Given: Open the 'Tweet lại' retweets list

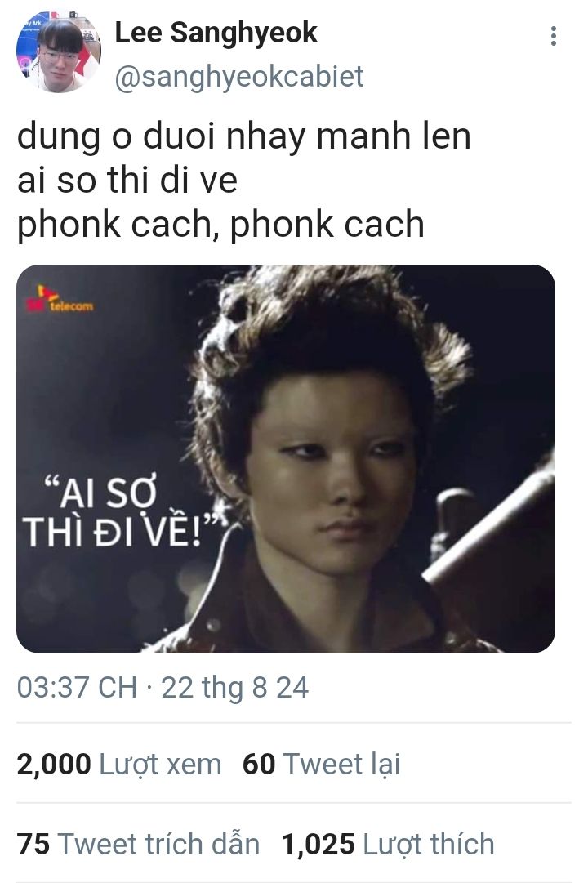Looking at the screenshot, I should [341, 765].
